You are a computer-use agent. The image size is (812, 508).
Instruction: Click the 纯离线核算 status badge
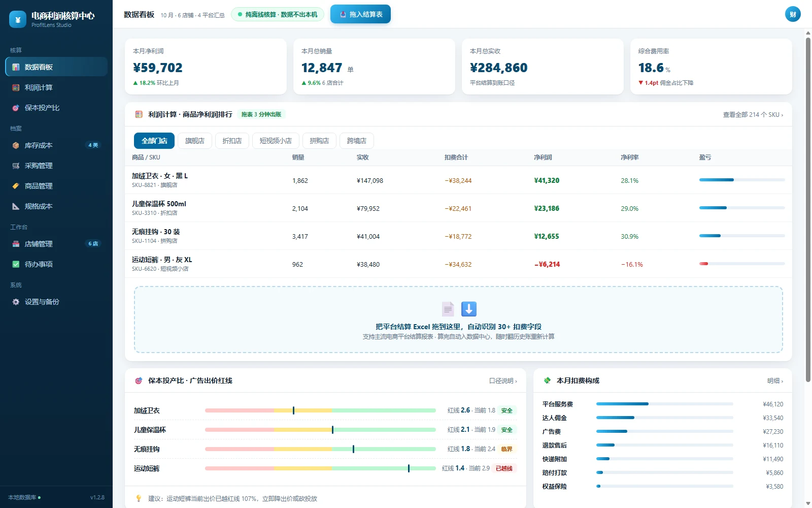pos(278,14)
